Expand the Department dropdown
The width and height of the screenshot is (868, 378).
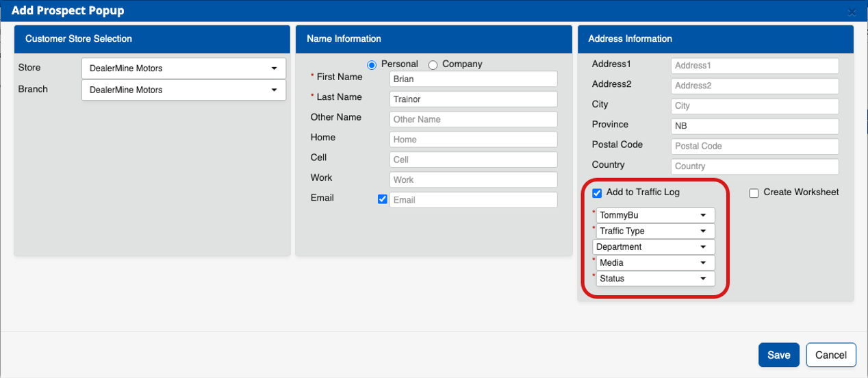click(653, 247)
